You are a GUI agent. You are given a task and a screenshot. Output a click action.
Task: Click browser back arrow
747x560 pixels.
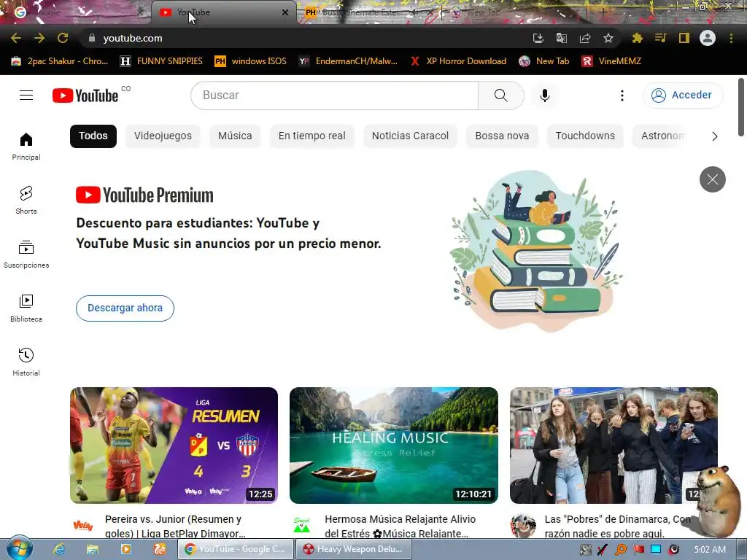tap(16, 38)
